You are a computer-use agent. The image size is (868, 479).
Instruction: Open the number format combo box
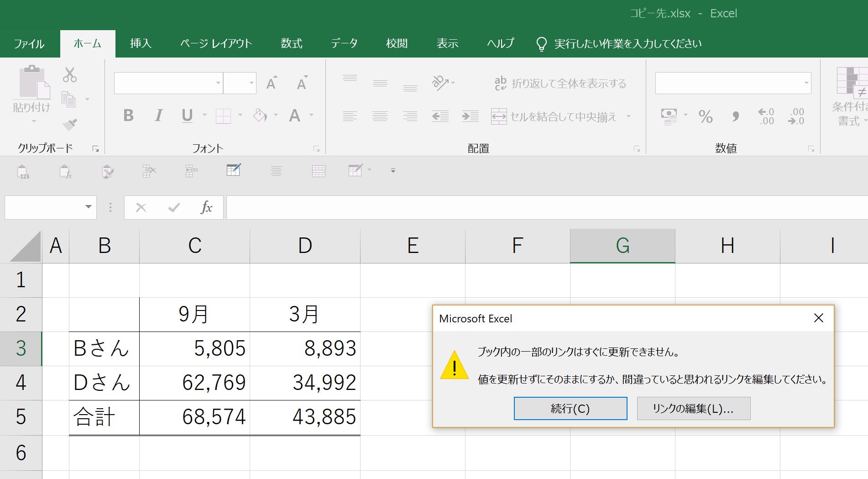(x=733, y=83)
